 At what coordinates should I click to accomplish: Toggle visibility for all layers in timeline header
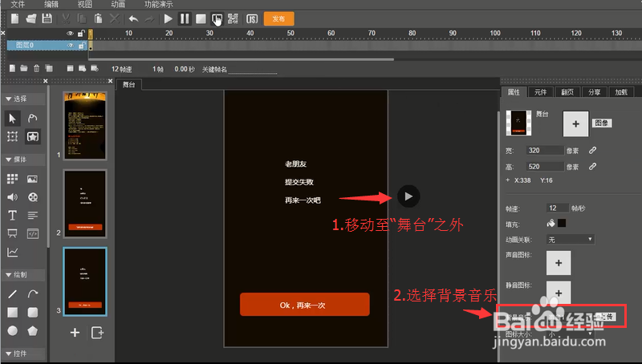click(x=70, y=33)
